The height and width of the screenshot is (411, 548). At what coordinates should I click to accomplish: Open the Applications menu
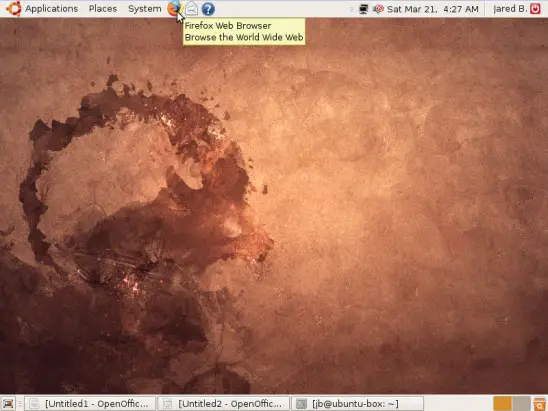pyautogui.click(x=51, y=8)
